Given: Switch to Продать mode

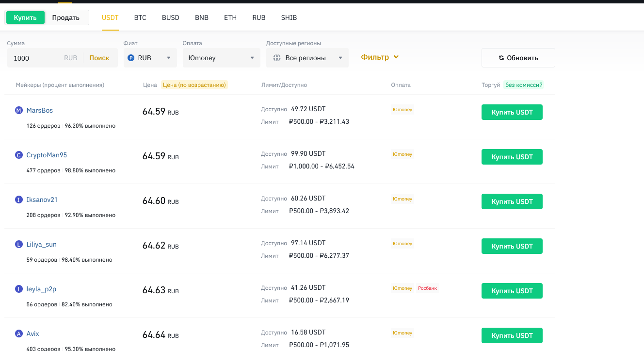Looking at the screenshot, I should 66,17.
